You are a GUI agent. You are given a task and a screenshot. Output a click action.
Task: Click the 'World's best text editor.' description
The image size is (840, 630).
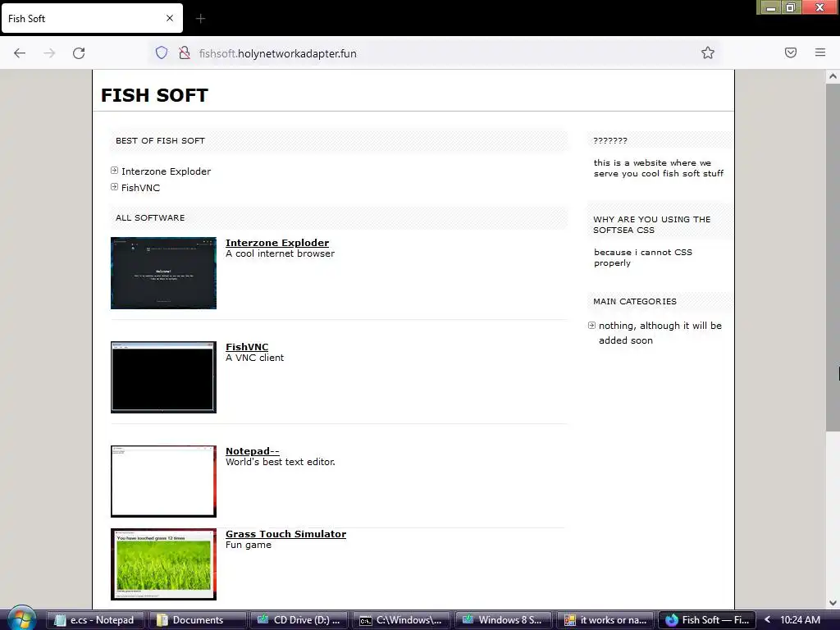(x=281, y=461)
